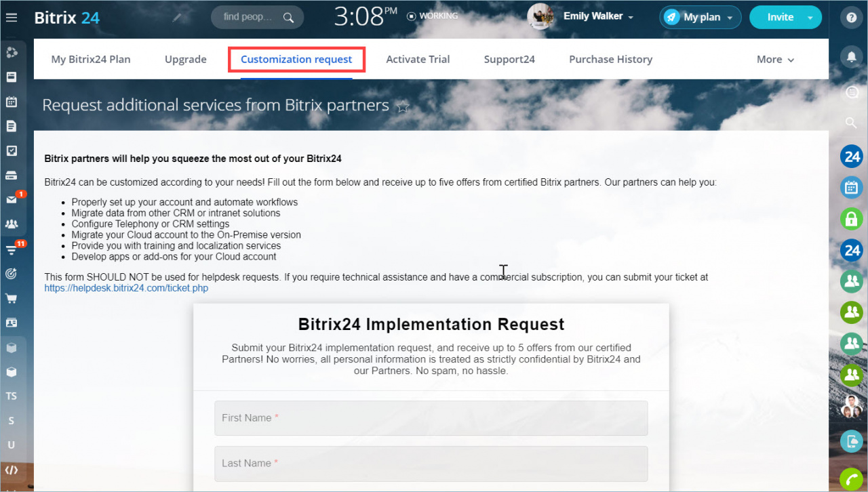Image resolution: width=868 pixels, height=492 pixels.
Task: Switch to My Bitrix24 Plan tab
Action: click(91, 60)
